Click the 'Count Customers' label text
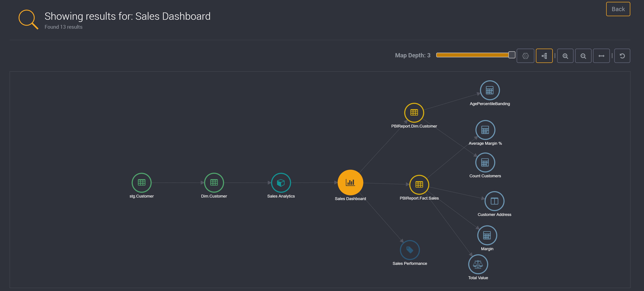This screenshot has height=291, width=644. (x=485, y=176)
